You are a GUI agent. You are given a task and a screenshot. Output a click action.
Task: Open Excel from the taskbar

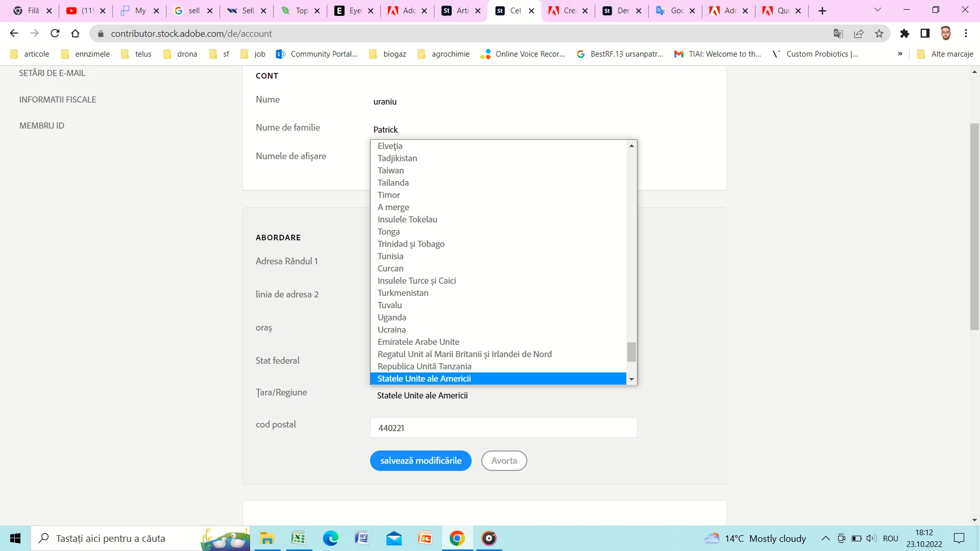coord(299,538)
